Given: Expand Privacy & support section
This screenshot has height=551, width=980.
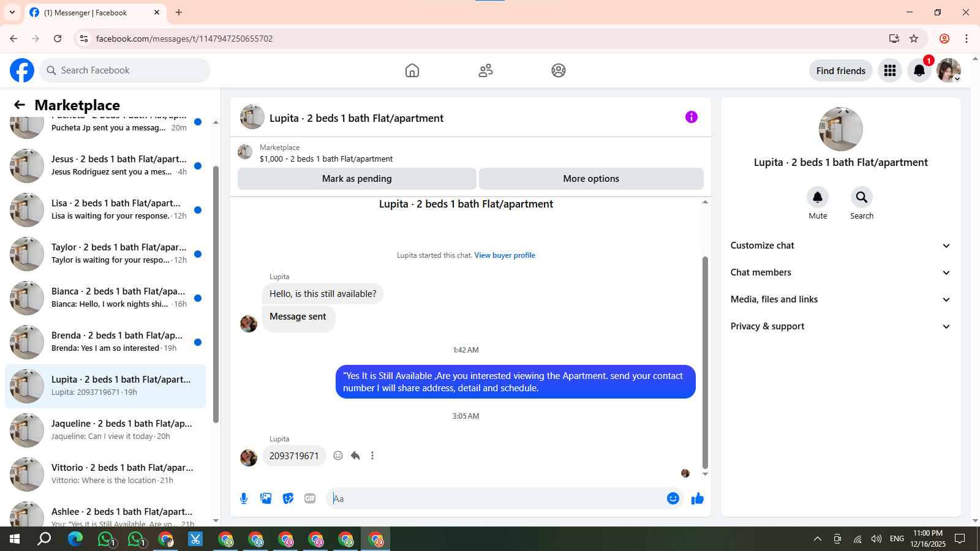Looking at the screenshot, I should point(840,326).
